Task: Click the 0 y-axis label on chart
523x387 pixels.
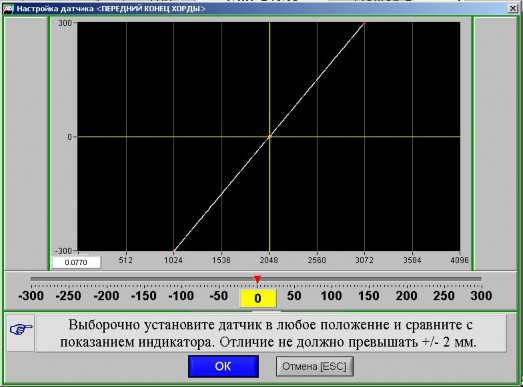Action: tap(70, 137)
